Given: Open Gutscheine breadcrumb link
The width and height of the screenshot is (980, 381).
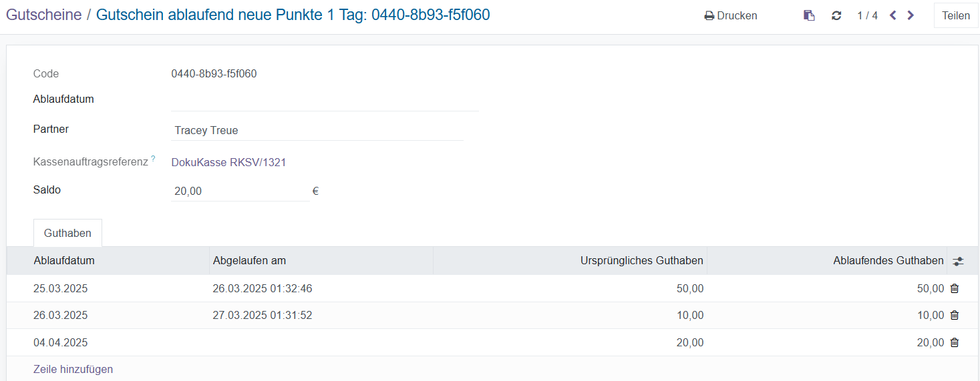Looking at the screenshot, I should pos(44,15).
